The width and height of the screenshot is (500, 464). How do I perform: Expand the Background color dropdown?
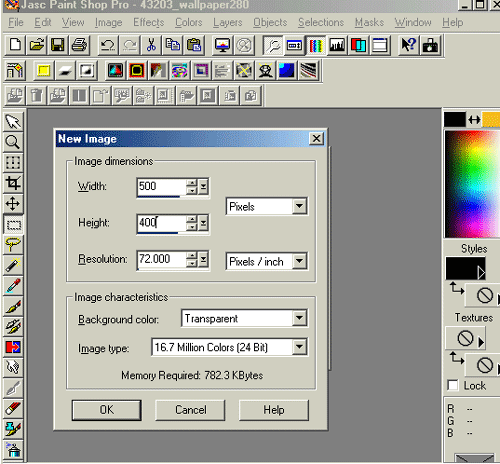[299, 318]
